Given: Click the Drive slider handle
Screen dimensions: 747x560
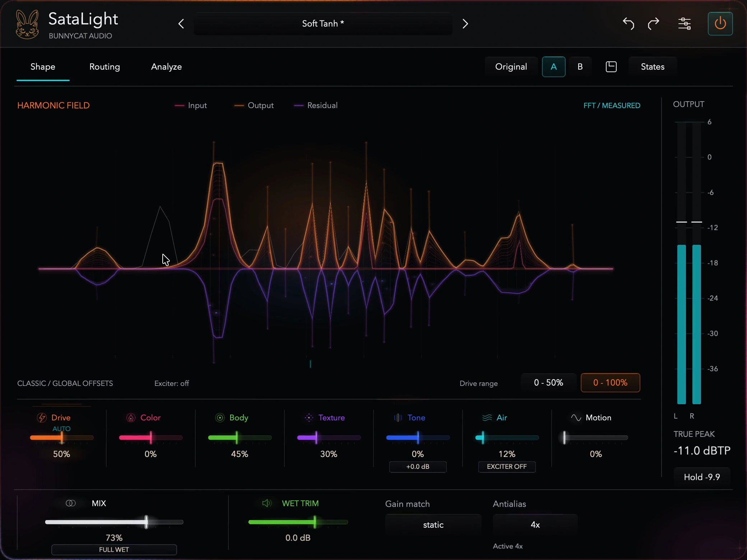Looking at the screenshot, I should pos(62,438).
